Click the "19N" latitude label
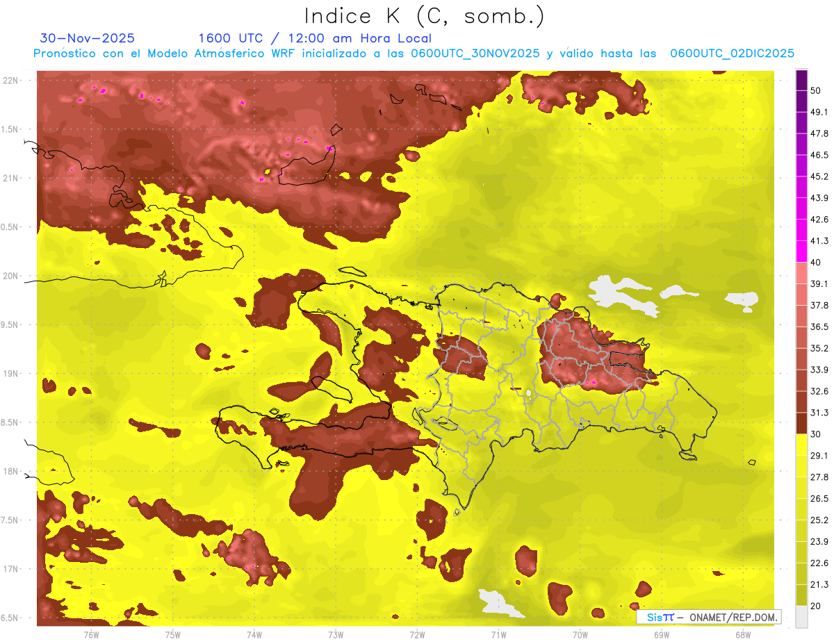The width and height of the screenshot is (834, 644). click(10, 374)
